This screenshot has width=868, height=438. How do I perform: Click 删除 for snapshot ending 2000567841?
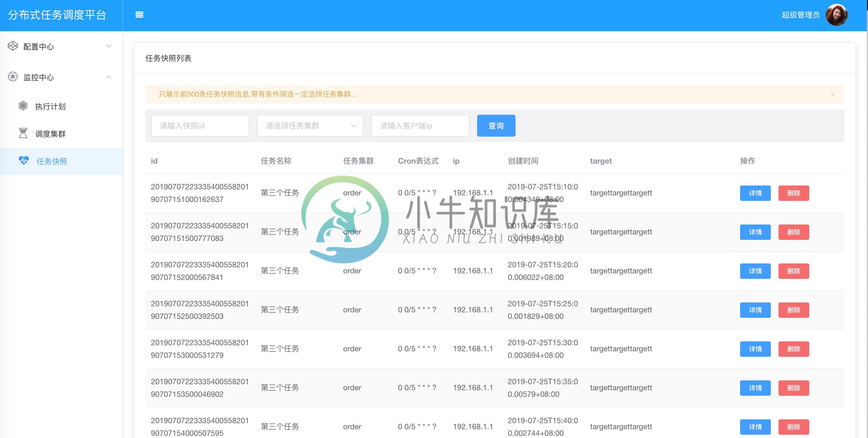click(x=794, y=271)
